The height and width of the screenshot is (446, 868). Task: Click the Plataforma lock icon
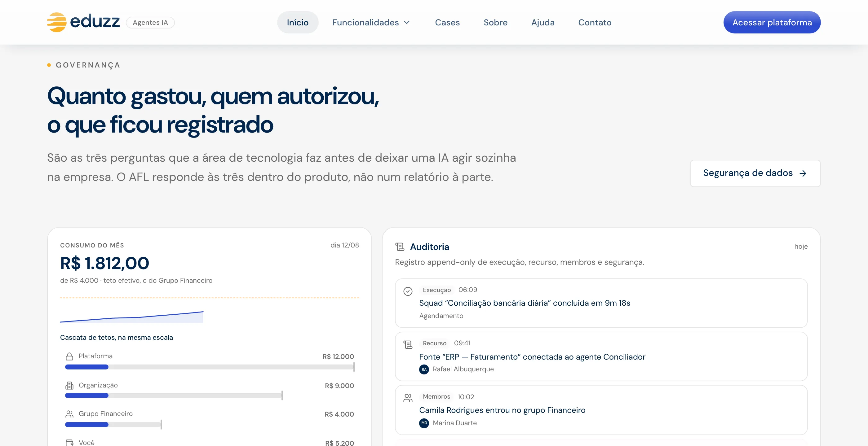click(x=69, y=356)
